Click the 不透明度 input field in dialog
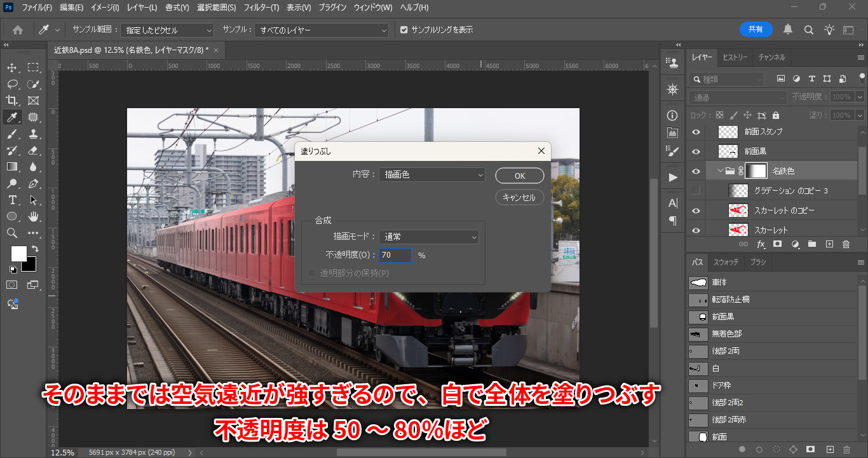 click(x=395, y=255)
